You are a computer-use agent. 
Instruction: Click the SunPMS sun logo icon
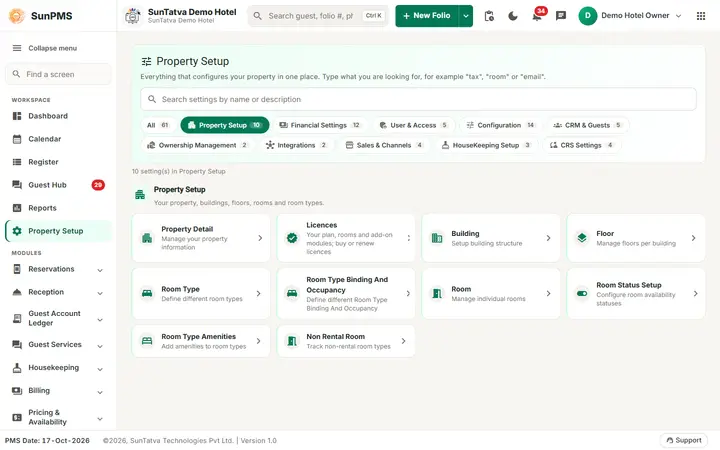pos(17,16)
